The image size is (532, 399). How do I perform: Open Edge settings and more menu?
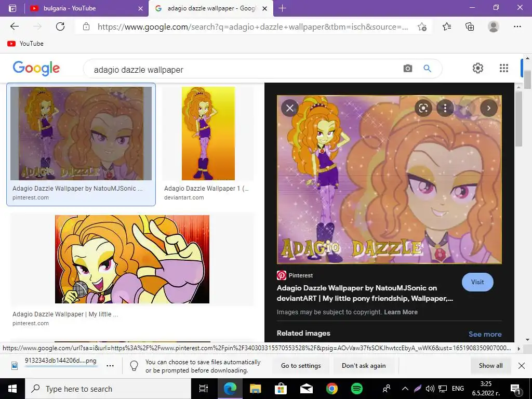pos(517,26)
